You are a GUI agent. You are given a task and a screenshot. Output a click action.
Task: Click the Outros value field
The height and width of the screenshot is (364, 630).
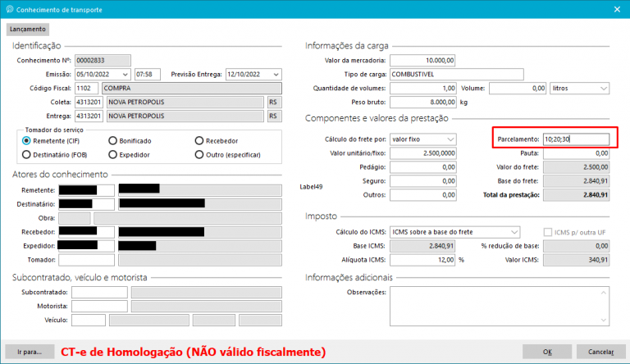pos(423,195)
